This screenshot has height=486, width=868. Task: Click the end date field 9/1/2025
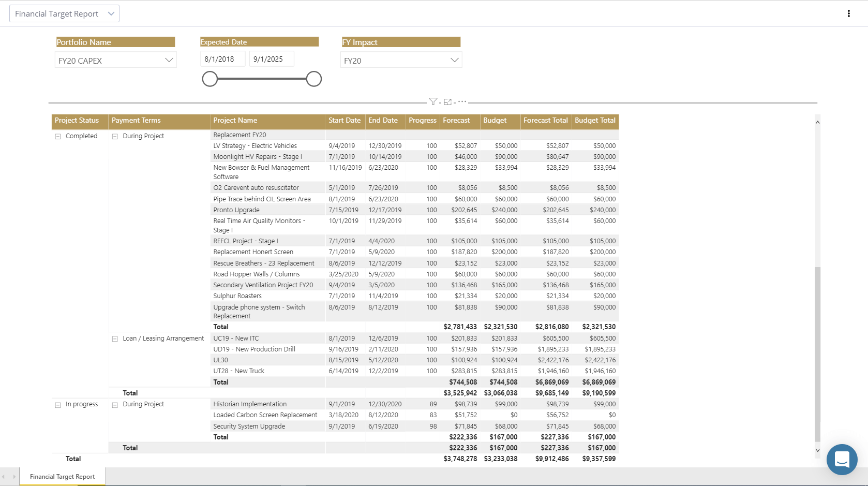pos(272,59)
